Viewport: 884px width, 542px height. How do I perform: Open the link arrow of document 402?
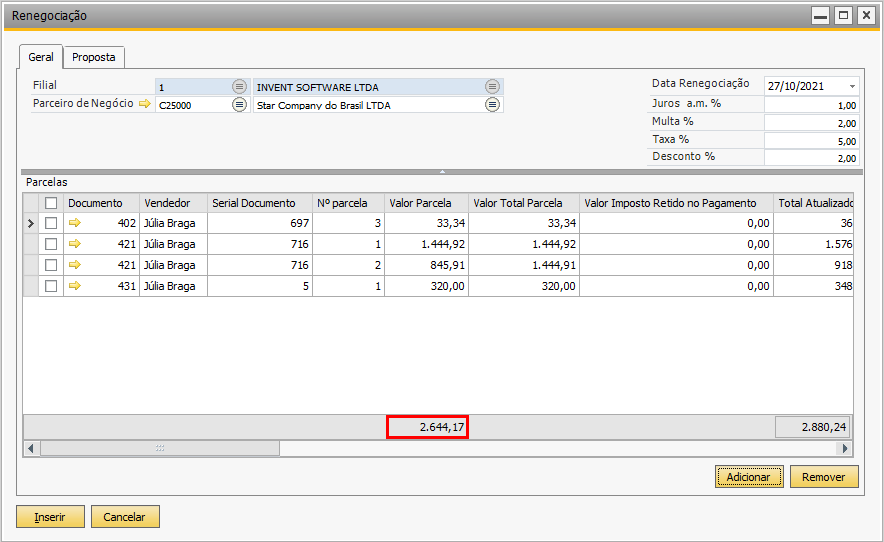point(75,223)
